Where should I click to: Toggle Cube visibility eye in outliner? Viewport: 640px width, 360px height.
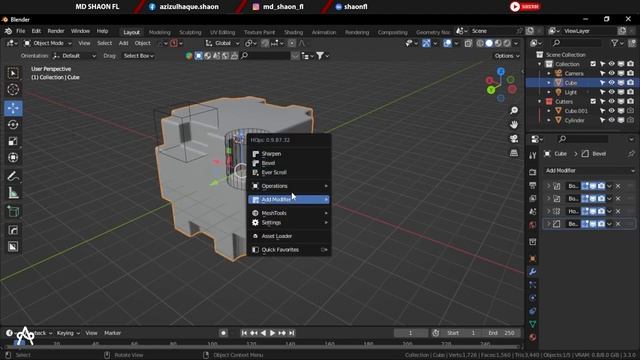pyautogui.click(x=611, y=83)
